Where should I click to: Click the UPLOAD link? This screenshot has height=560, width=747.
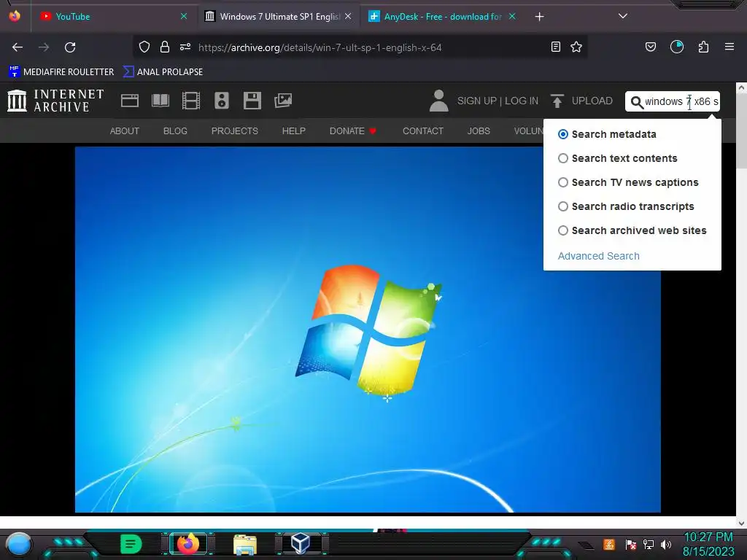click(x=592, y=101)
